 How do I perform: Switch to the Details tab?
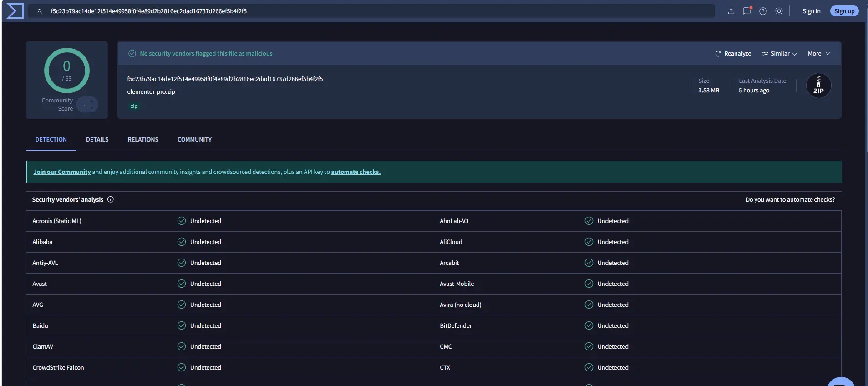tap(97, 140)
